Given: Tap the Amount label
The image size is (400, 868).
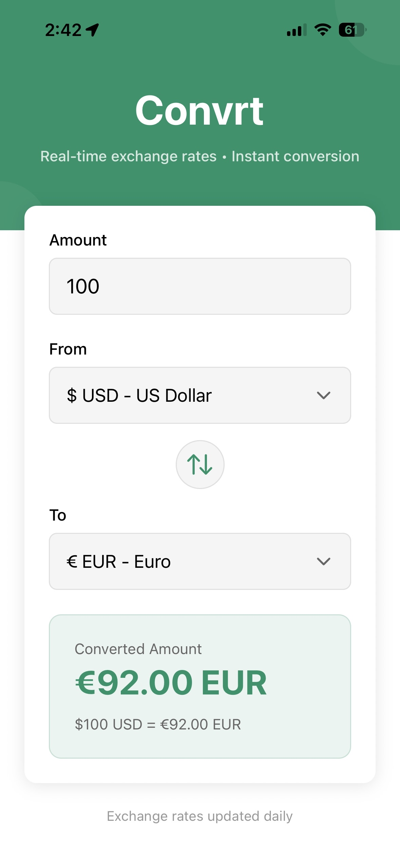Looking at the screenshot, I should (78, 240).
